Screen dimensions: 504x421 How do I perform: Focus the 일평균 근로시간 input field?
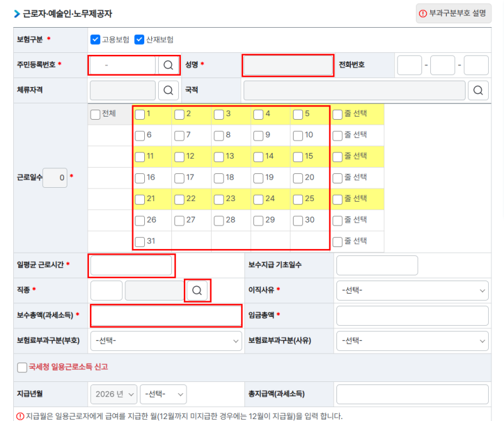[x=131, y=265]
